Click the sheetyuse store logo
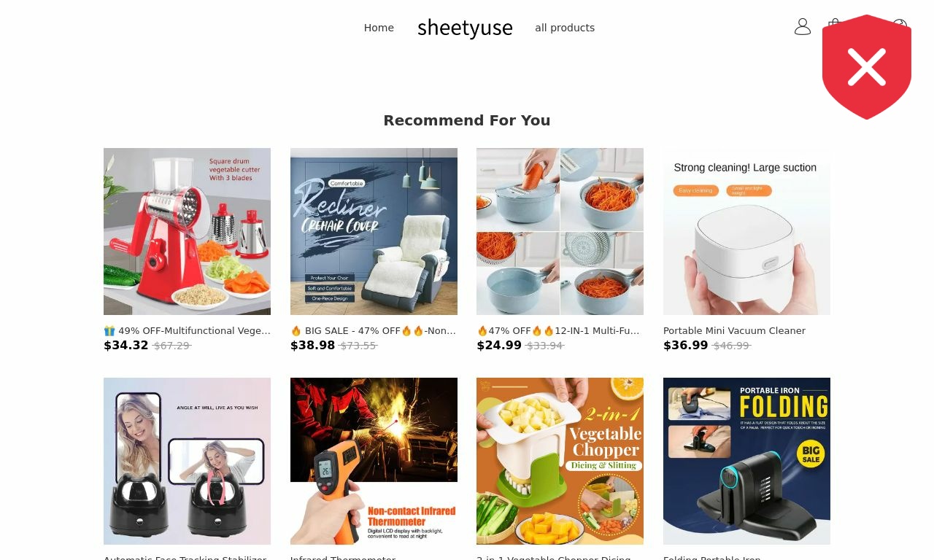This screenshot has width=934, height=560. pos(465,28)
